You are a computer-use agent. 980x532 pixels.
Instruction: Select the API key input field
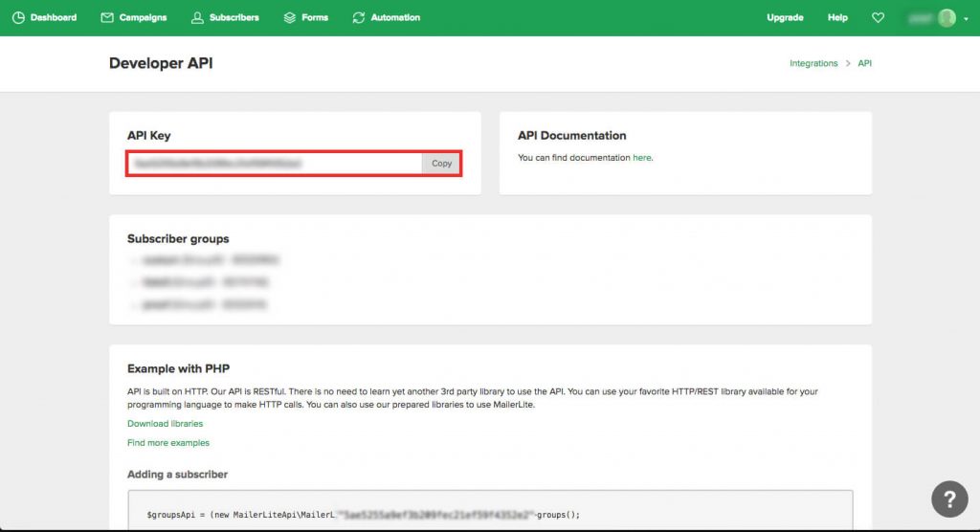tap(275, 164)
